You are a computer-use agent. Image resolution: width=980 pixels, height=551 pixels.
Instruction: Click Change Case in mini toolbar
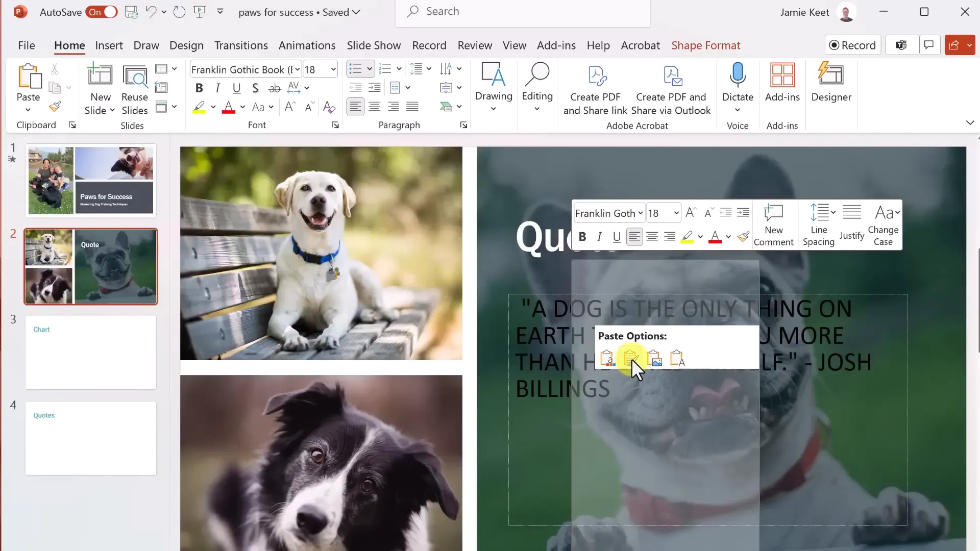coord(884,225)
